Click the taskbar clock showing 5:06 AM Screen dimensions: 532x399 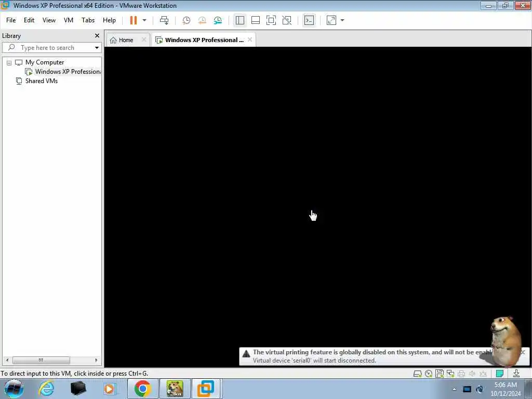click(506, 389)
